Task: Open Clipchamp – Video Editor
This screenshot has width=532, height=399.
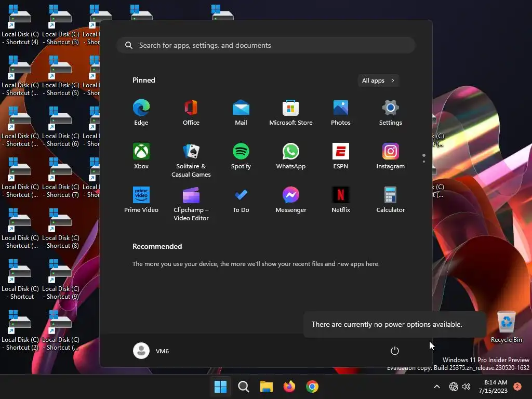Action: 191,204
